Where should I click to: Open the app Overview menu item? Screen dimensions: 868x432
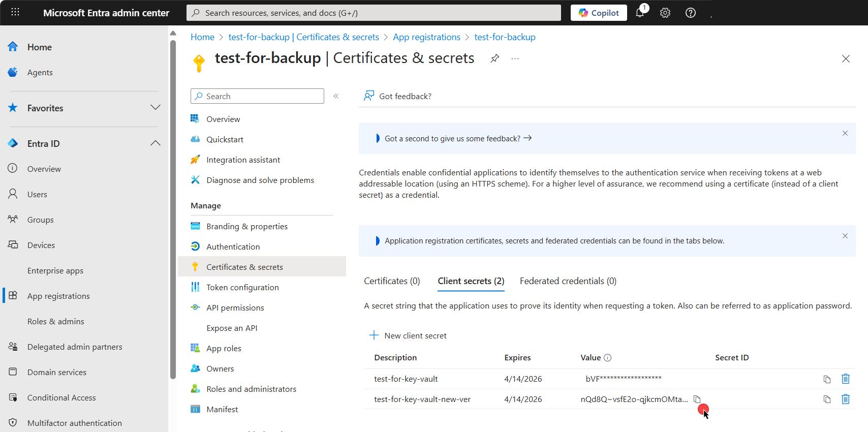223,119
